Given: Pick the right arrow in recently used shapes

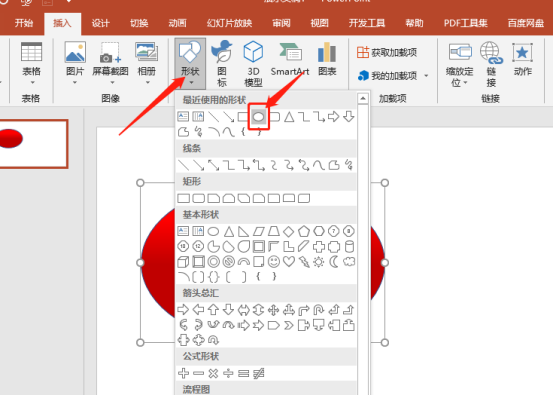Looking at the screenshot, I should pyautogui.click(x=334, y=117).
